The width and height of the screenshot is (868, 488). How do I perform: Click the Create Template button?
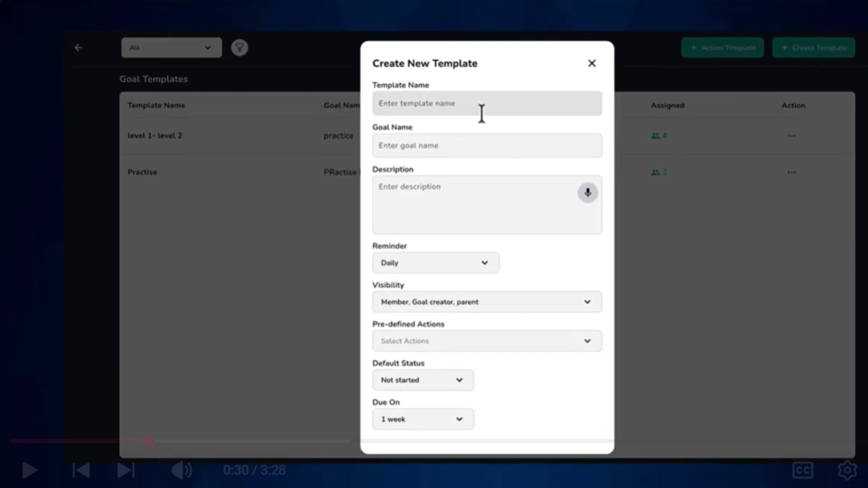pos(813,47)
